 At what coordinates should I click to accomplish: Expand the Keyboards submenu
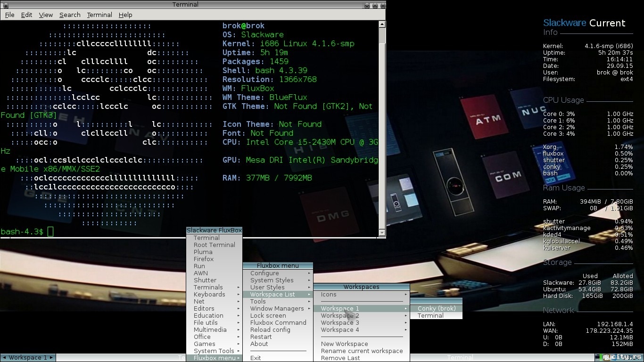click(214, 295)
